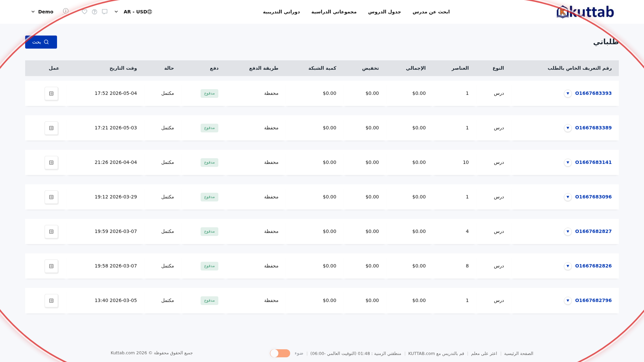This screenshot has height=362, width=644.
Task: Open order link O1667682826
Action: (593, 266)
